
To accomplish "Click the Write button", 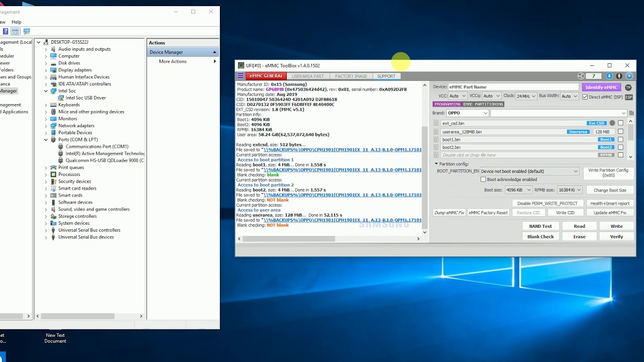I will click(616, 226).
